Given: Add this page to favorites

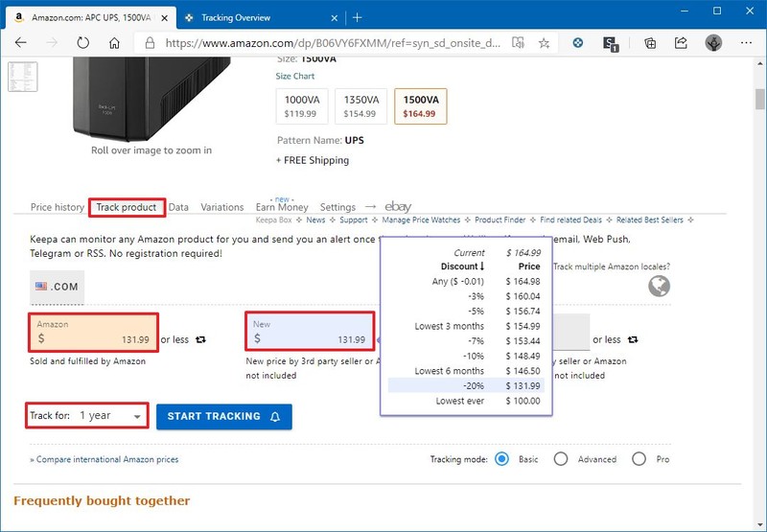Looking at the screenshot, I should pos(544,43).
